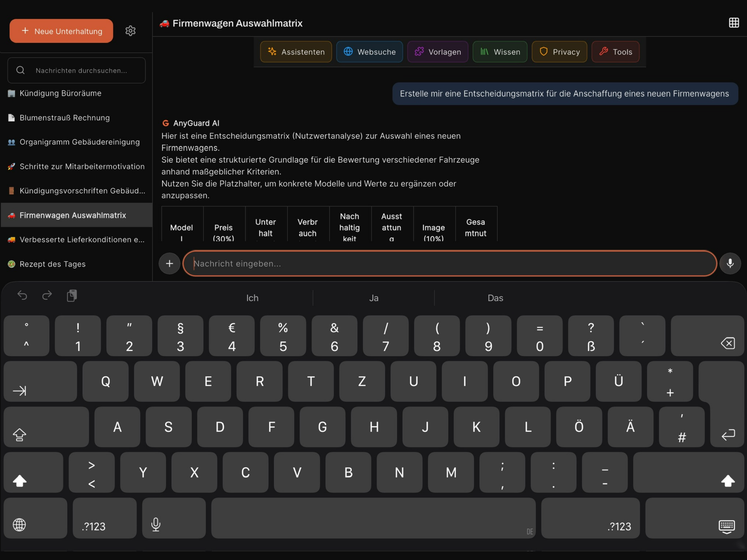
Task: Tap the M key
Action: [451, 473]
